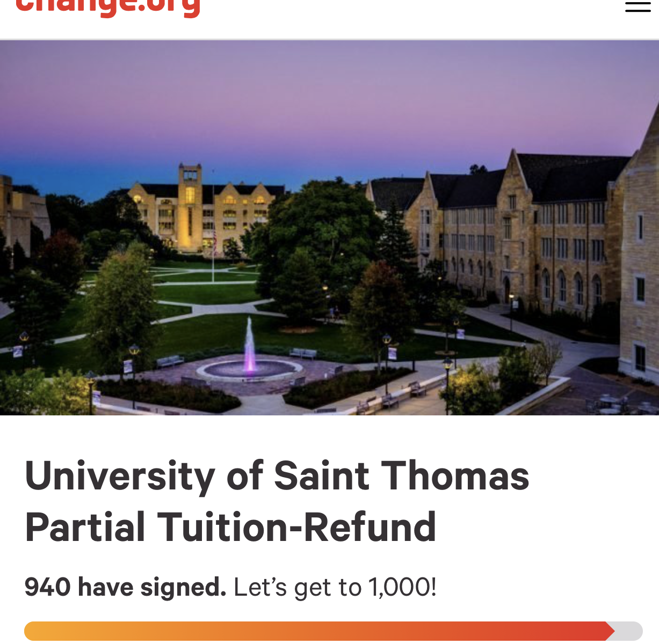
Task: Open the hamburger menu icon
Action: click(x=638, y=6)
